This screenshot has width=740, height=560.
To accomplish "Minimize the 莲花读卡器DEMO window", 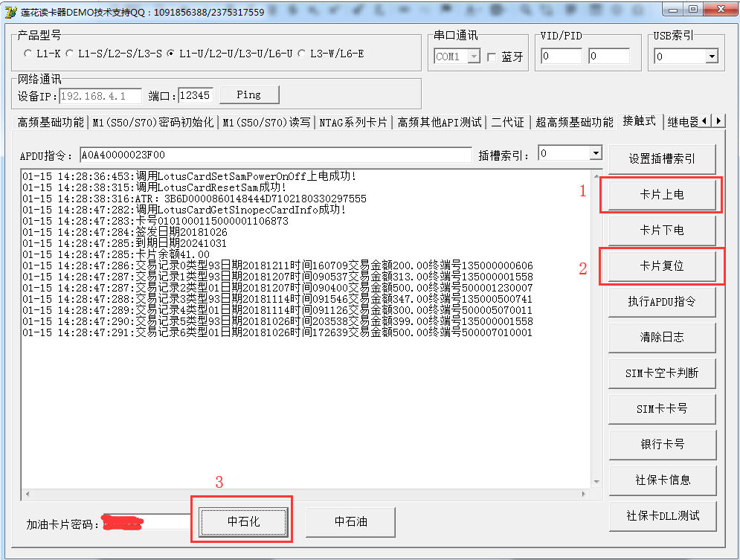I will coord(674,9).
